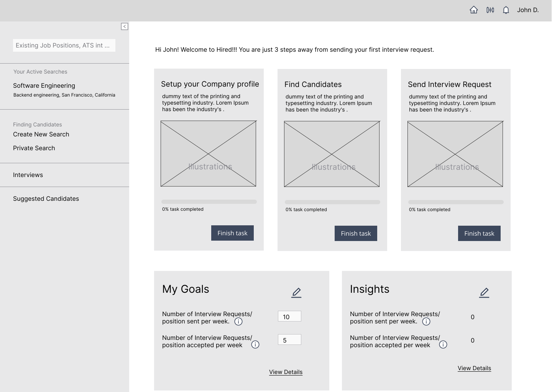Open info tooltip for requests accepted per week
The image size is (552, 392).
[x=255, y=344]
